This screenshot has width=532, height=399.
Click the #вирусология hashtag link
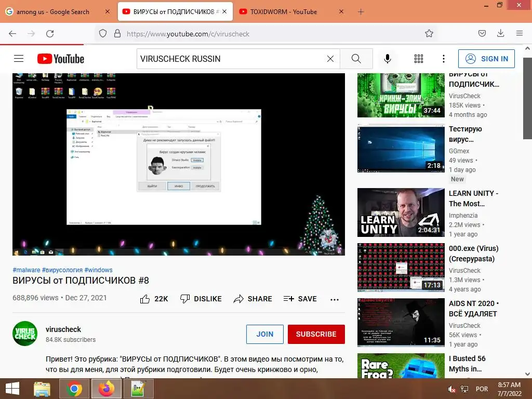[62, 270]
